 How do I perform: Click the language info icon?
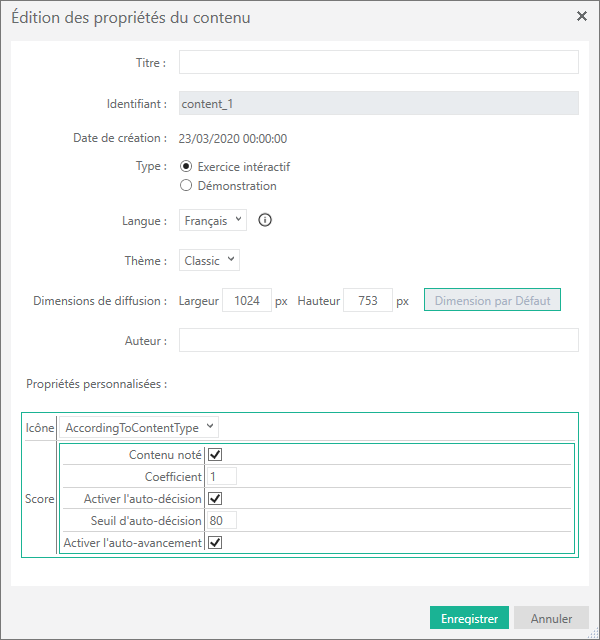tap(265, 220)
